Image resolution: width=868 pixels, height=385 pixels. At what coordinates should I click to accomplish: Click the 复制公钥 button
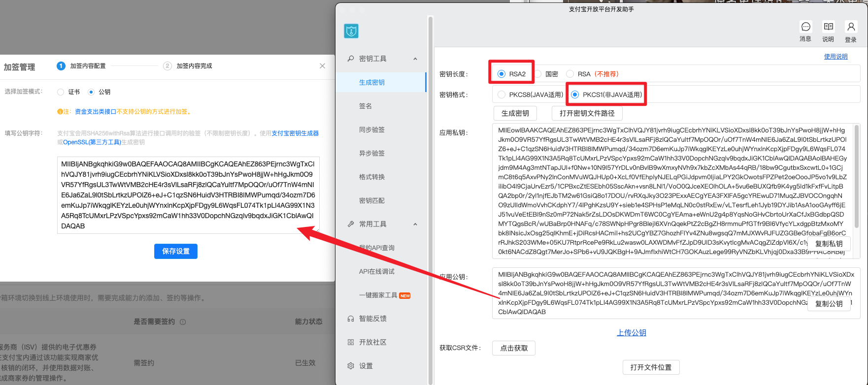(x=829, y=304)
